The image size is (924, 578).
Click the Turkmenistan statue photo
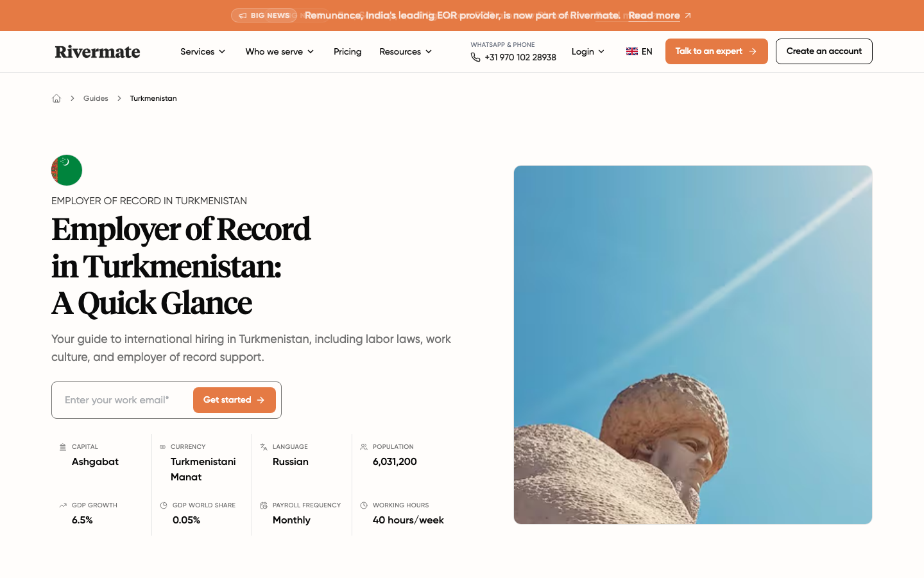pos(693,345)
